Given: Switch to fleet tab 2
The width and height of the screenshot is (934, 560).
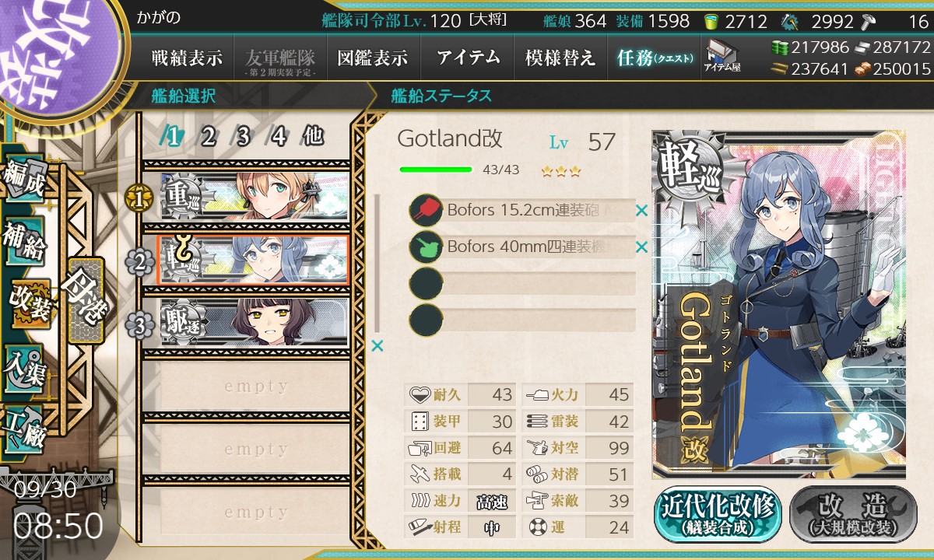Looking at the screenshot, I should (x=209, y=138).
